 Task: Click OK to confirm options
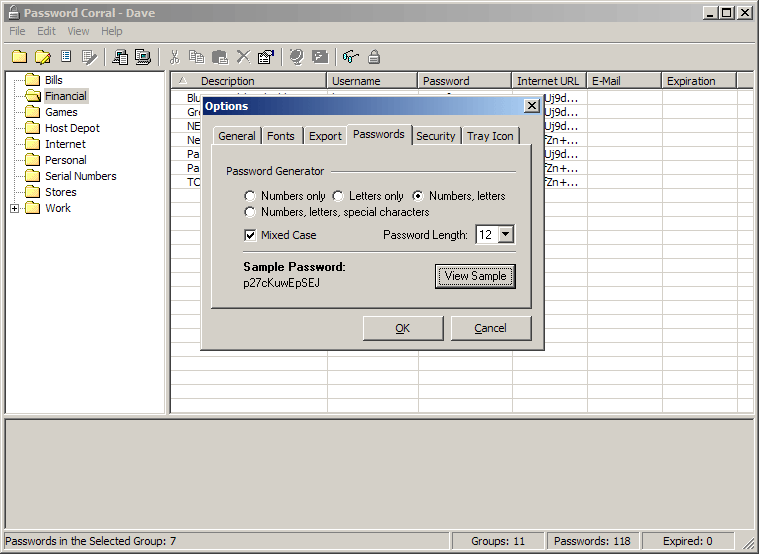click(402, 328)
